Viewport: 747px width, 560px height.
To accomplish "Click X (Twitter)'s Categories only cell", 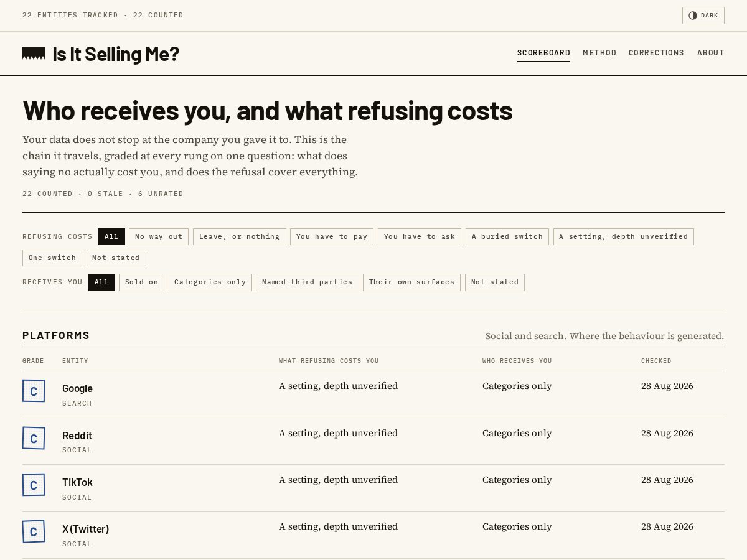I will click(x=517, y=526).
